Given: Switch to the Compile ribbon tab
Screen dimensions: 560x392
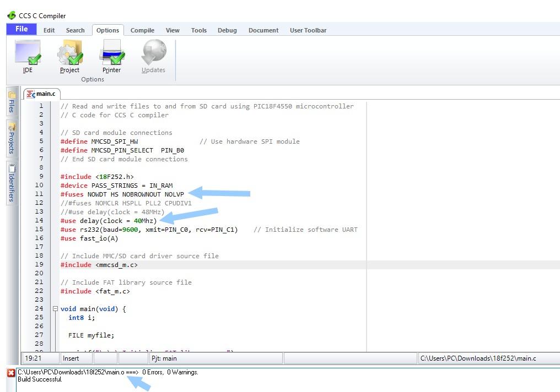Looking at the screenshot, I should [x=142, y=30].
